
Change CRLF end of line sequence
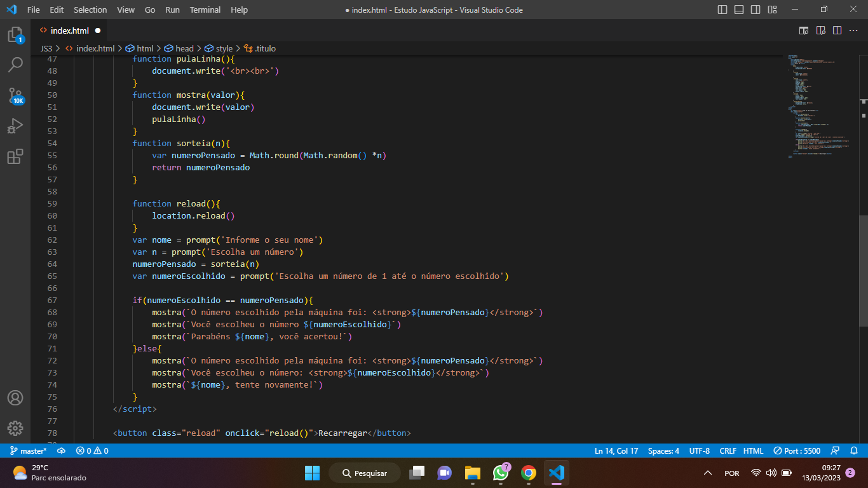point(728,451)
